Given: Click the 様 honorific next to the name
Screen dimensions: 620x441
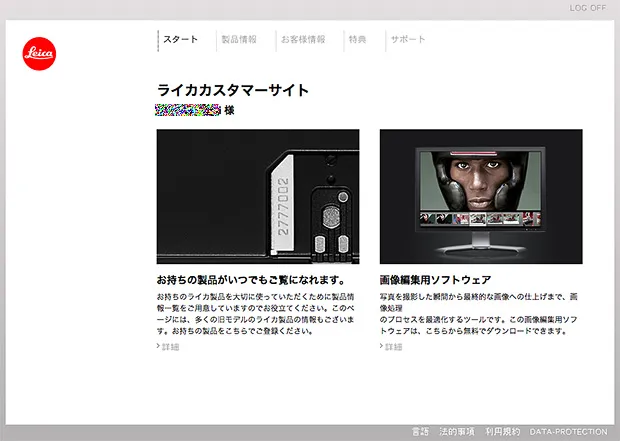Looking at the screenshot, I should click(229, 110).
